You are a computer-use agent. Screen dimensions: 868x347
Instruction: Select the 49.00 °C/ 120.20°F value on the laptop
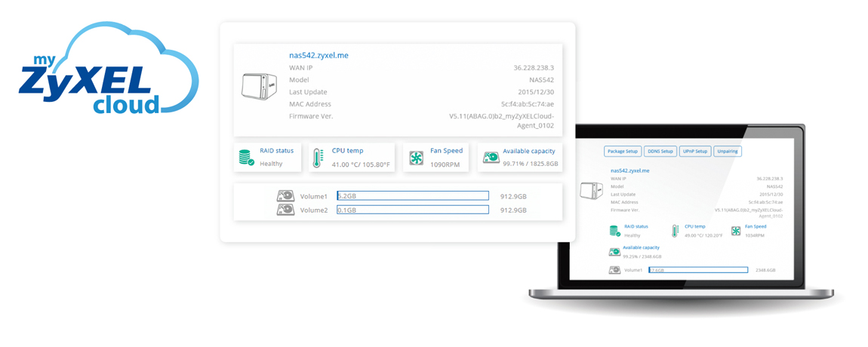[x=703, y=235]
